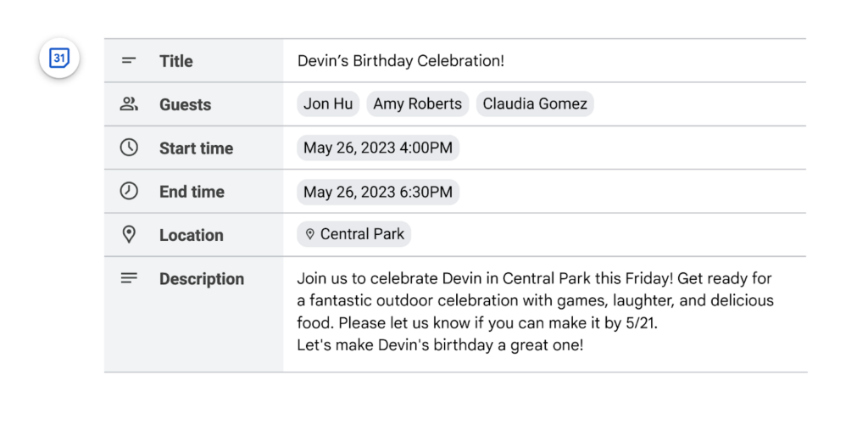The image size is (868, 425).
Task: Select the Jon Hu guest chip
Action: coord(328,104)
